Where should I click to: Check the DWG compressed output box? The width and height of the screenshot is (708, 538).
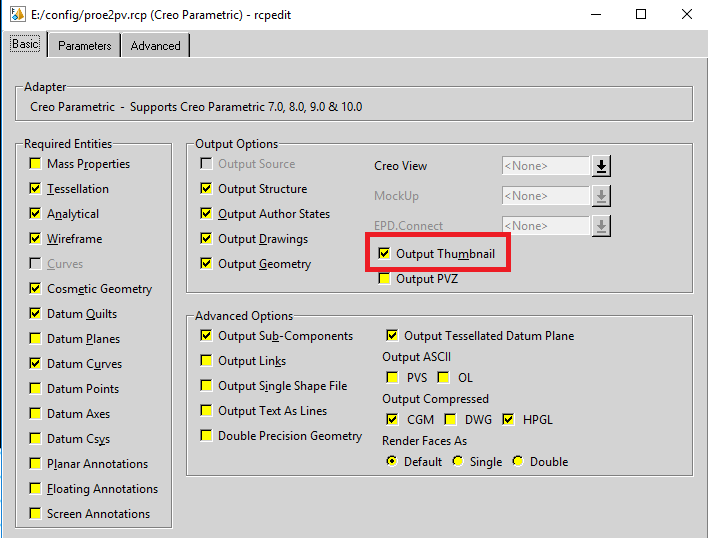coord(451,419)
